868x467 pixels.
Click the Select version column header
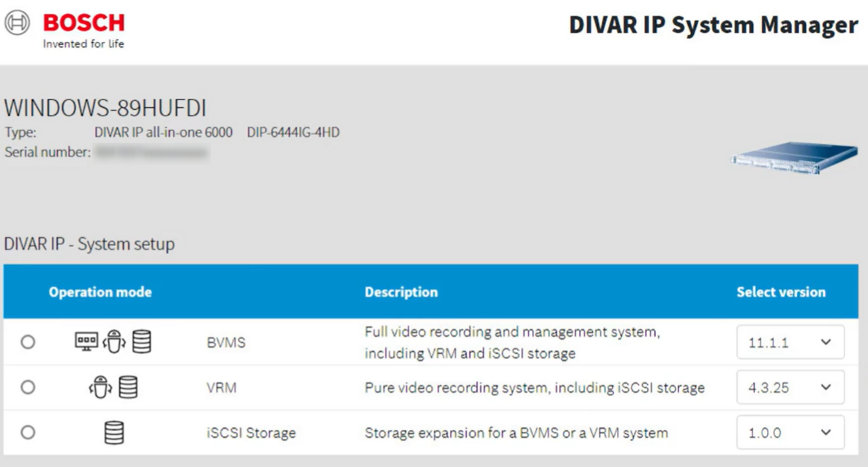click(780, 292)
